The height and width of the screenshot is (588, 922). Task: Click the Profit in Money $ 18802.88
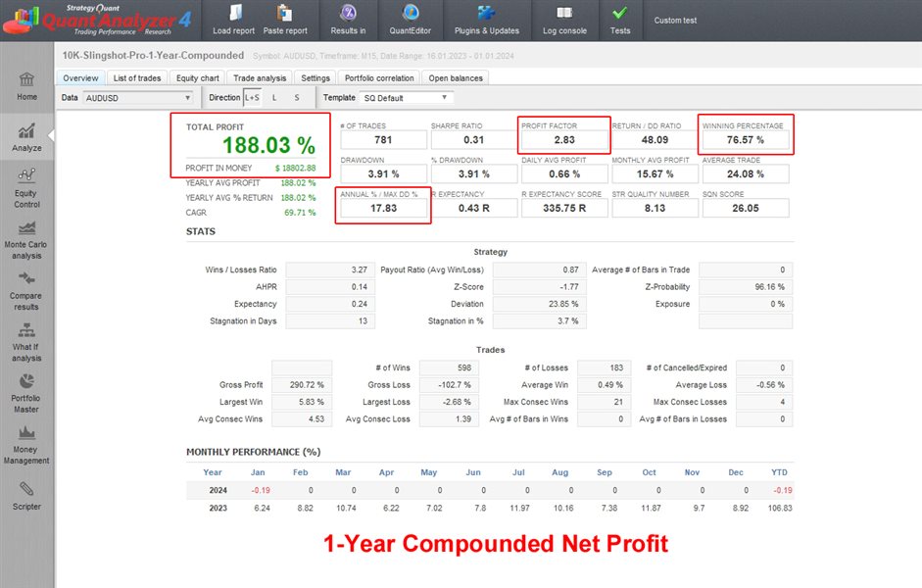pos(295,169)
